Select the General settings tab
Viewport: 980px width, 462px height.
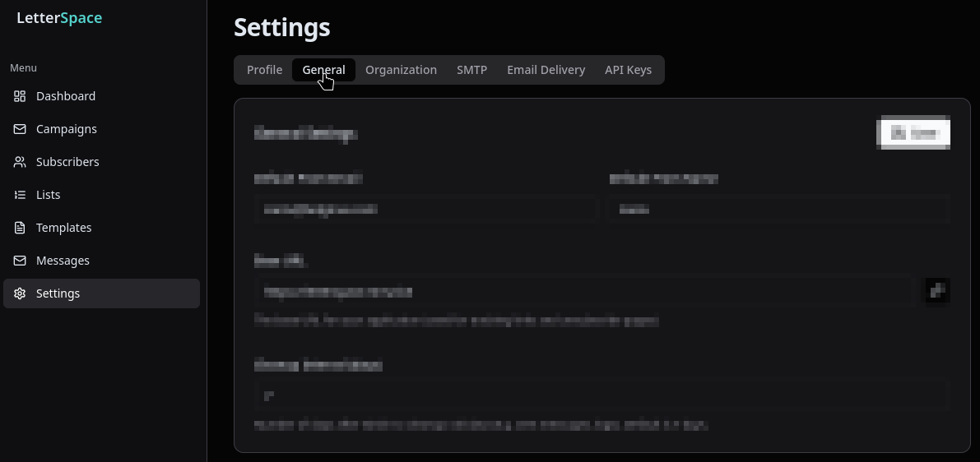pos(323,70)
